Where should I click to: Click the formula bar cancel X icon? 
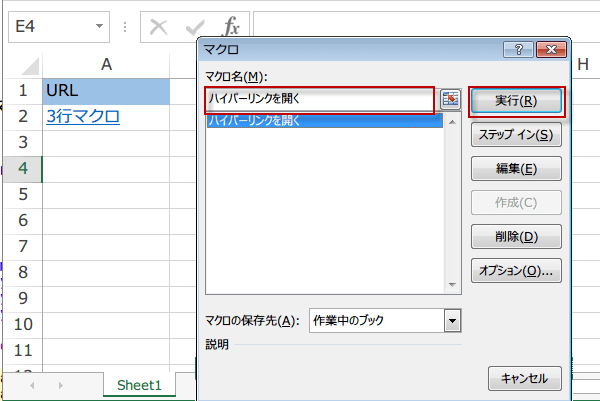coord(158,27)
